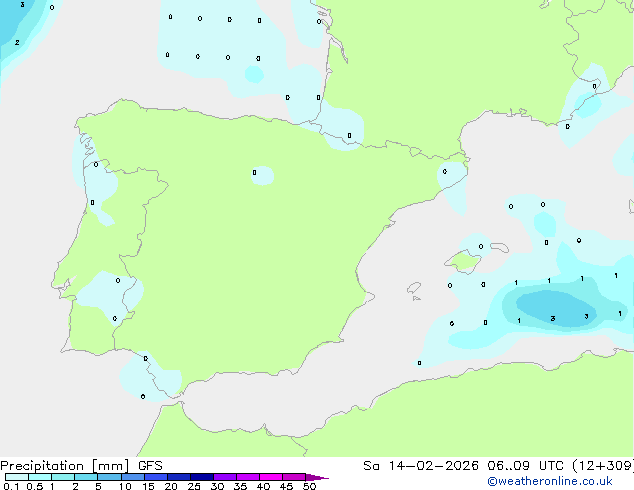Select legend swatch between 35 and 40
This screenshot has width=634, height=490.
[248, 477]
